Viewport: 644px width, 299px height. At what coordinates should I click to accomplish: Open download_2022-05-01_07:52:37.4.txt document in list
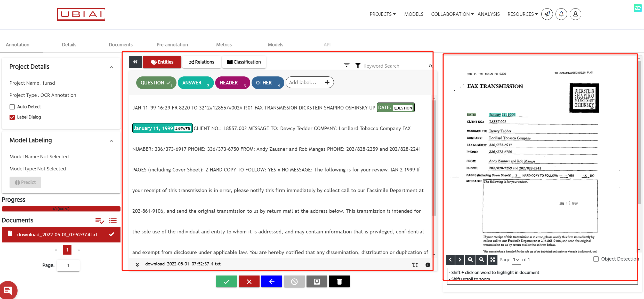click(x=57, y=234)
